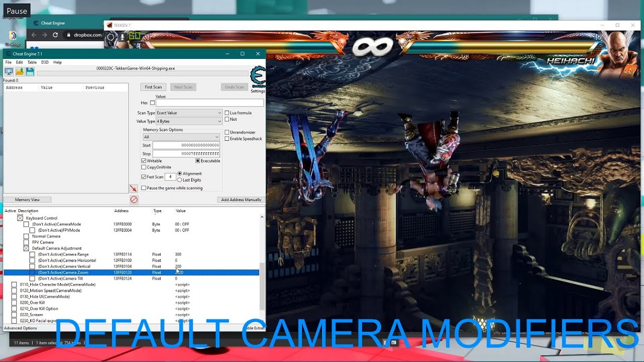Click the browser forward arrow
This screenshot has width=644, height=362.
(44, 35)
